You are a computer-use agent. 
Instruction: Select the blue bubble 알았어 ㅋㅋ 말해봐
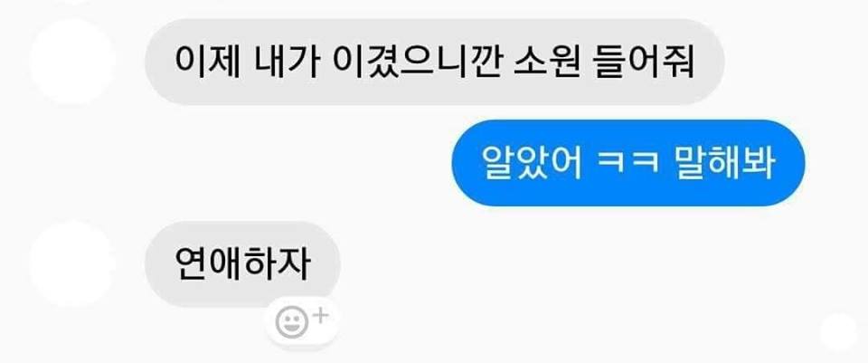tap(628, 163)
